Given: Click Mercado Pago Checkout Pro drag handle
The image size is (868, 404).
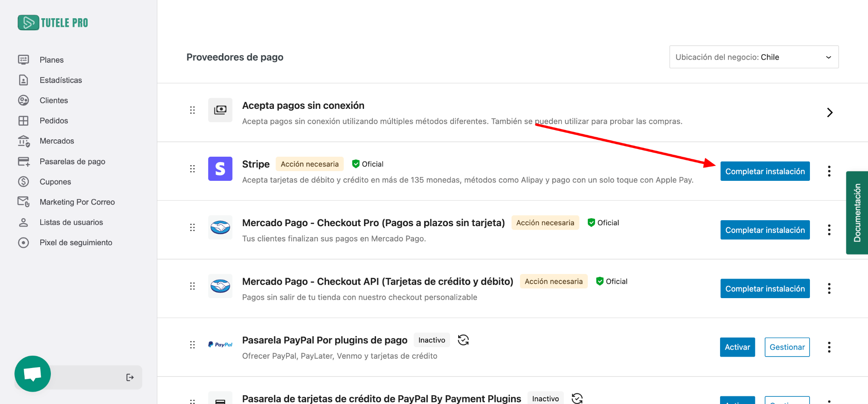Looking at the screenshot, I should (192, 227).
